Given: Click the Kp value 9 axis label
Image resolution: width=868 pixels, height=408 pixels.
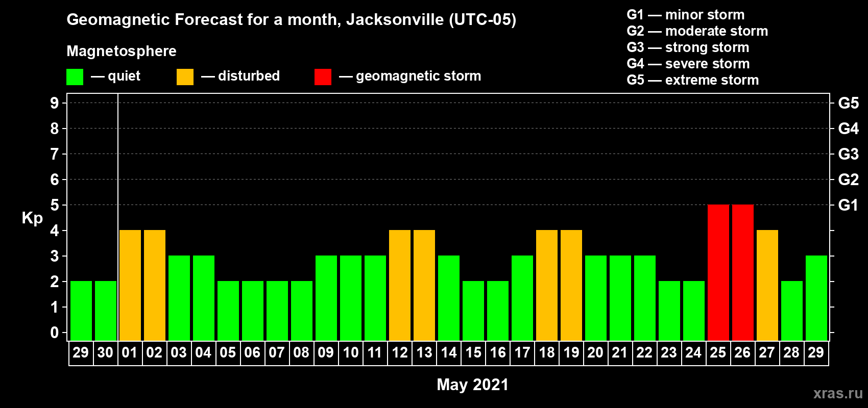Looking at the screenshot, I should pos(55,103).
